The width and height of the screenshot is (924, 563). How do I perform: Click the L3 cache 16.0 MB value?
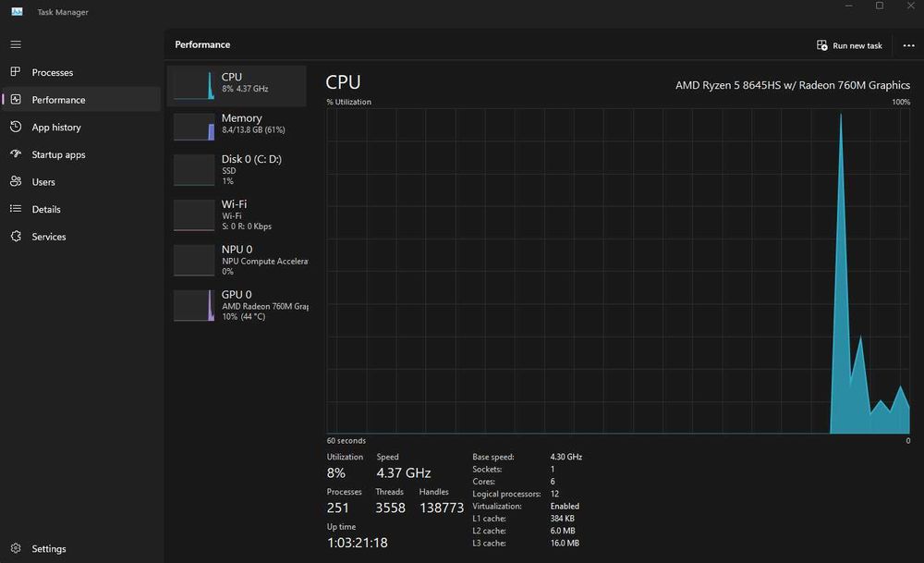565,544
